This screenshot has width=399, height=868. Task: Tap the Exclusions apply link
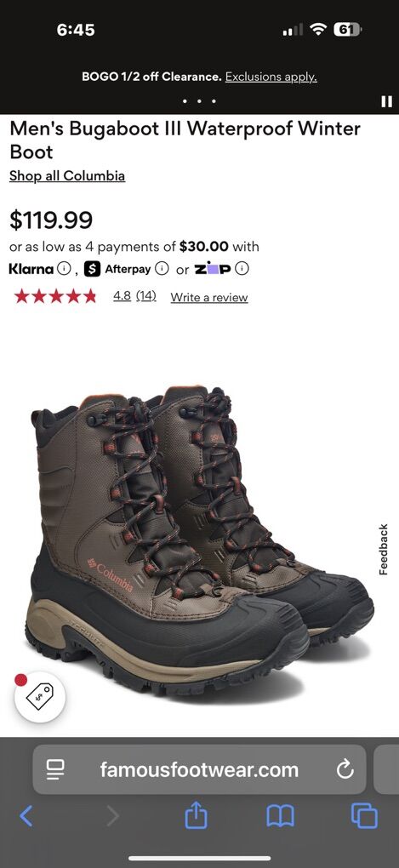coord(271,77)
